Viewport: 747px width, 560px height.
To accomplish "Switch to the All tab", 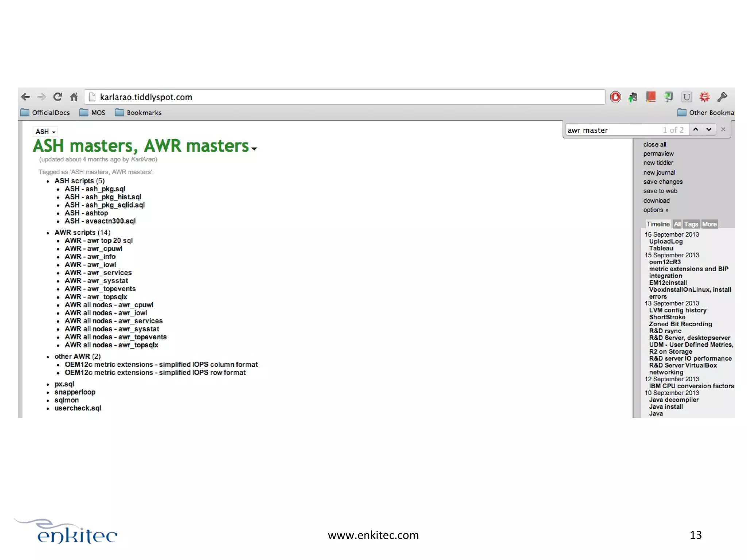I will click(677, 224).
